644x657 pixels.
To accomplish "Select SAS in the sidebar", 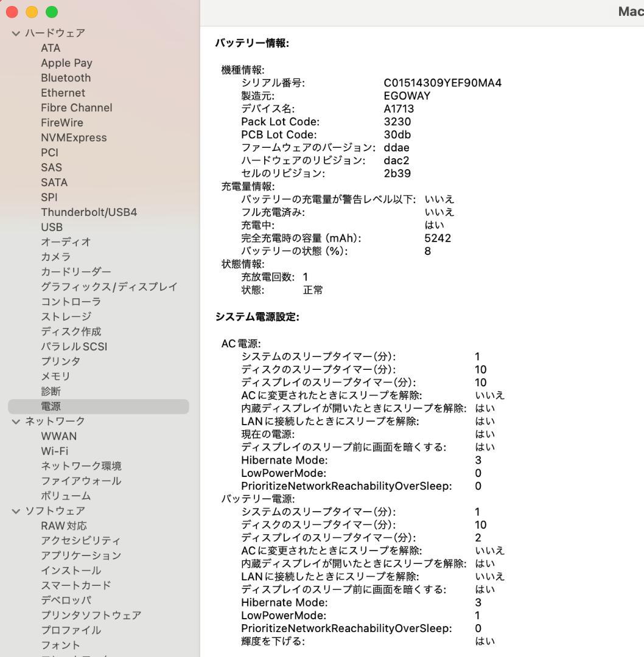I will coord(51,168).
